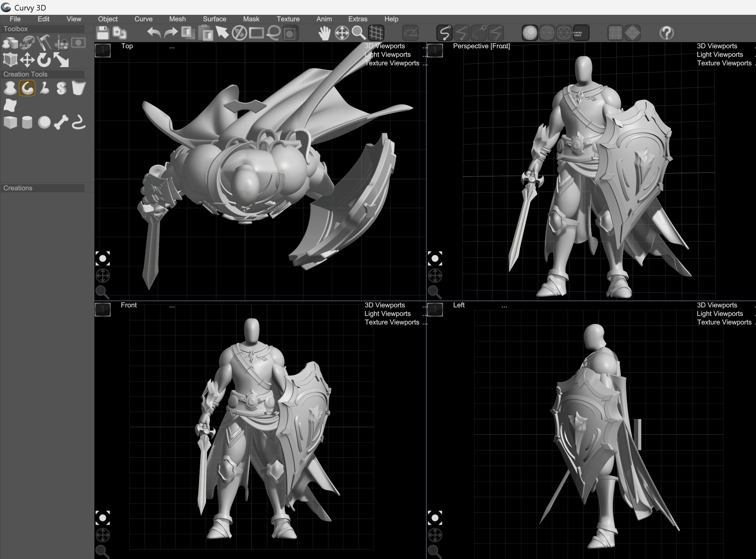Toggle smooth curve drawing mode
Image resolution: width=756 pixels, height=559 pixels.
pyautogui.click(x=444, y=33)
